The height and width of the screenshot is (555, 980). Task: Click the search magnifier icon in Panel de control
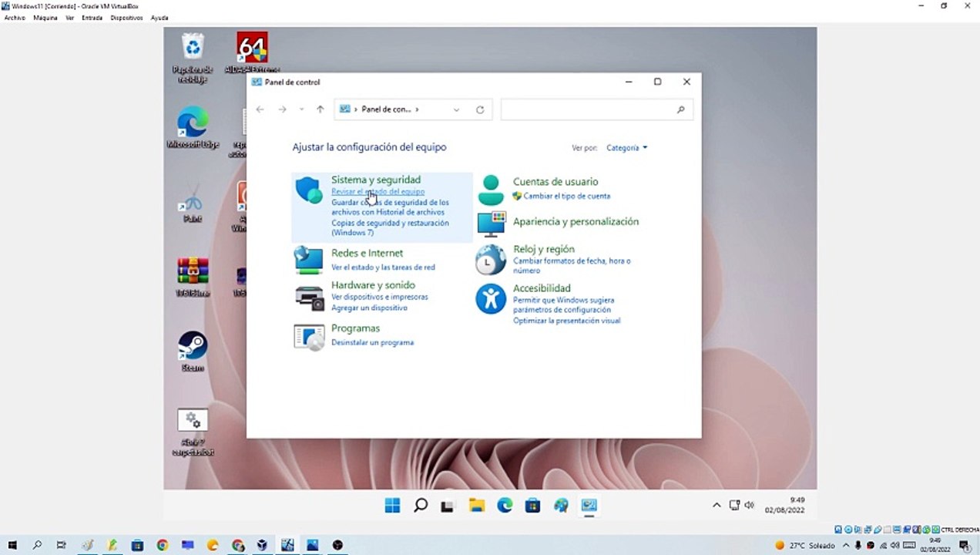pyautogui.click(x=680, y=109)
